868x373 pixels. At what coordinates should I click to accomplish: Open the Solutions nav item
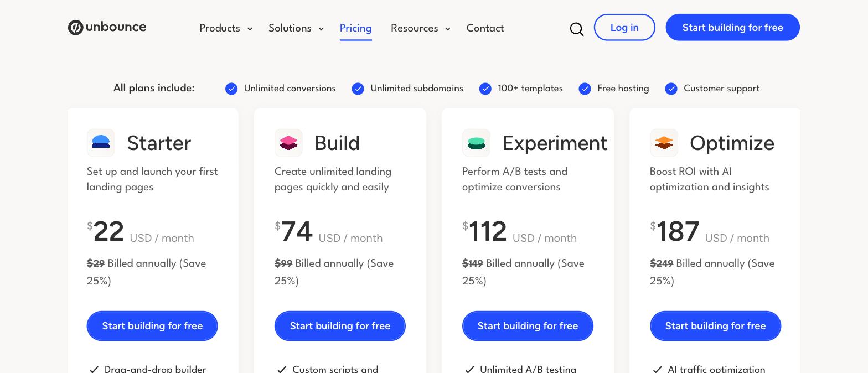pos(290,28)
